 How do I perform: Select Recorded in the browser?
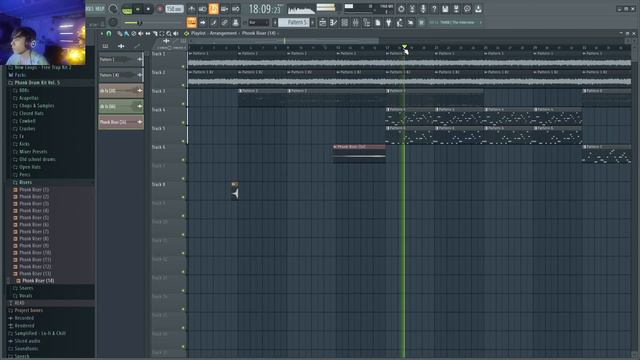[24, 318]
